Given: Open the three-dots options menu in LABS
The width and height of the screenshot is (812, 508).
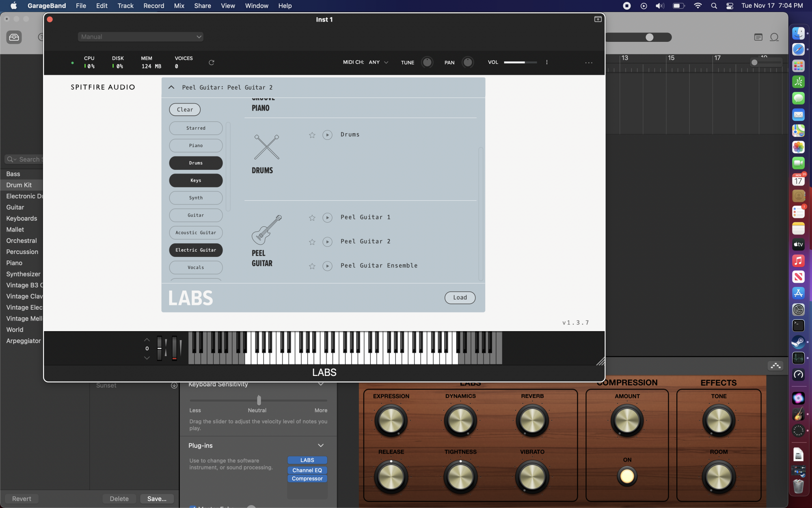Looking at the screenshot, I should coord(589,63).
